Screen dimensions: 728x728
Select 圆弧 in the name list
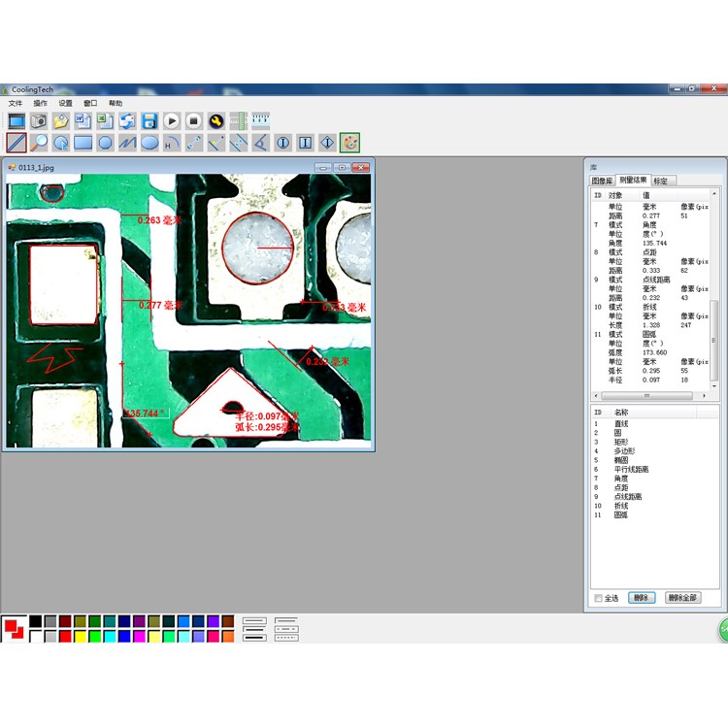click(x=621, y=514)
